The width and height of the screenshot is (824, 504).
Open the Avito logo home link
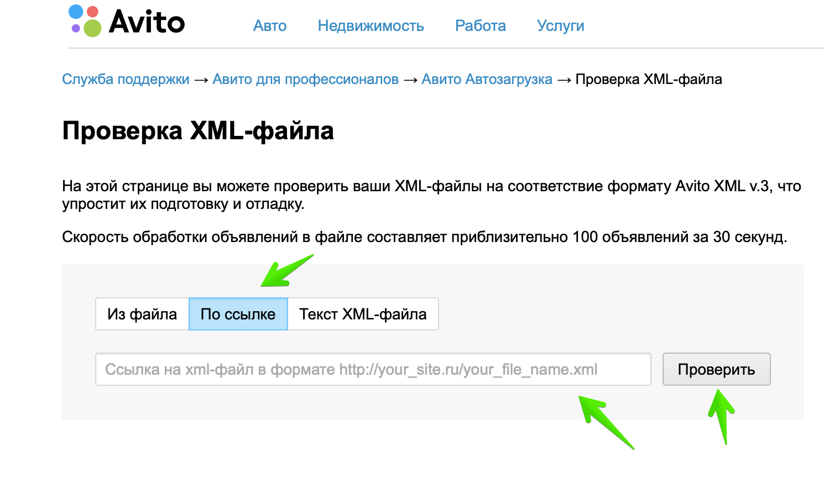(127, 22)
